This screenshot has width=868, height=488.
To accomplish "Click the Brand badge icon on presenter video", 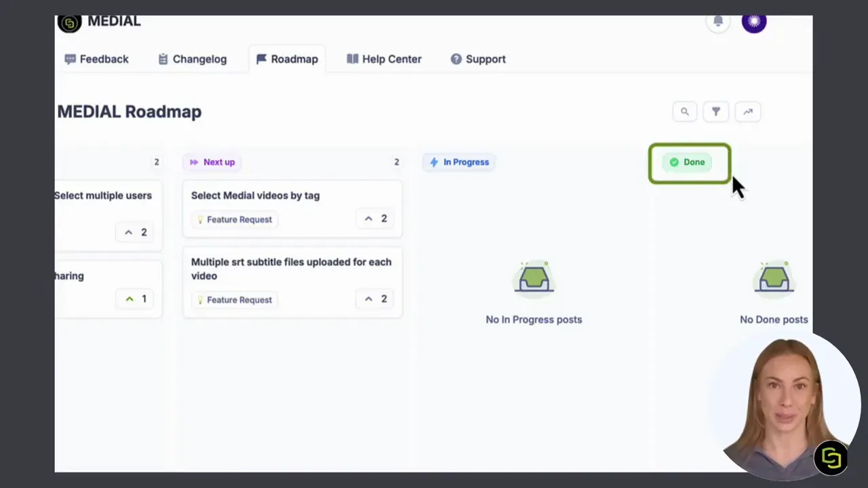I will pos(831,458).
